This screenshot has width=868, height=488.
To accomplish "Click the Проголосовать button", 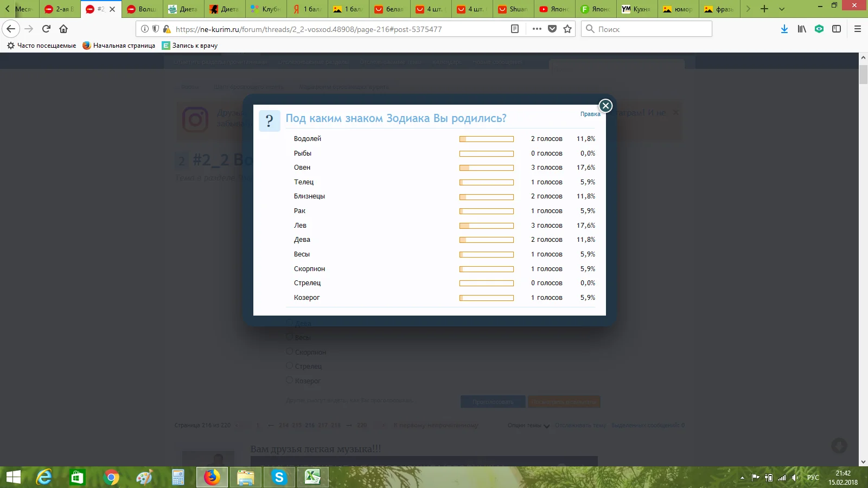I will [x=493, y=402].
